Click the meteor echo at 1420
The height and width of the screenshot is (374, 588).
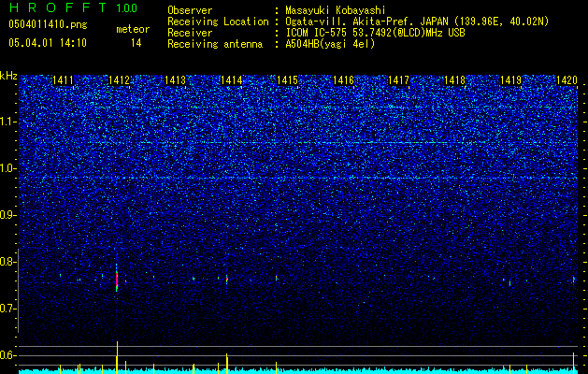pos(573,279)
